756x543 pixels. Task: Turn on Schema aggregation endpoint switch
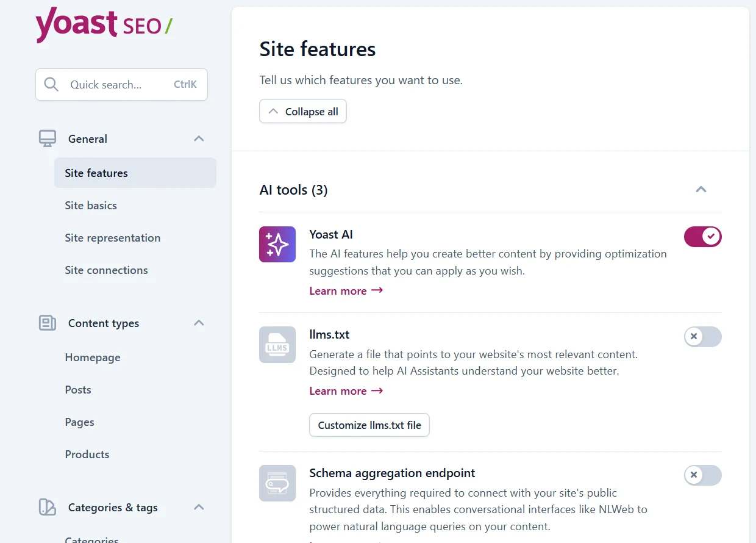tap(703, 475)
